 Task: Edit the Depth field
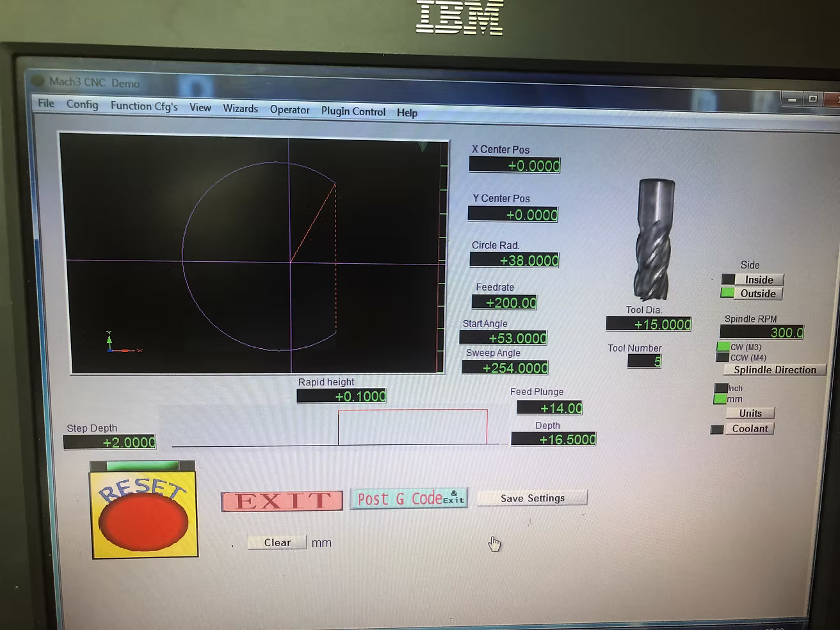(554, 439)
